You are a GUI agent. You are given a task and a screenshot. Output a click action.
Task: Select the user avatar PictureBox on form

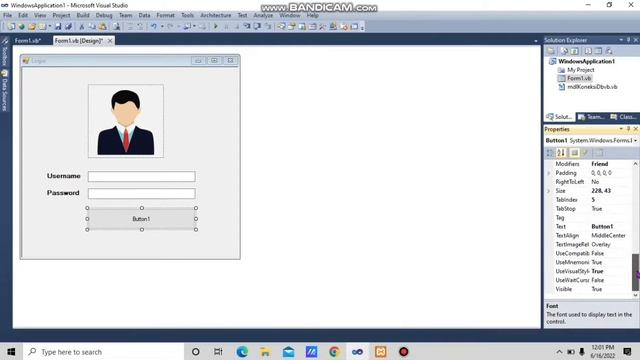coord(126,121)
